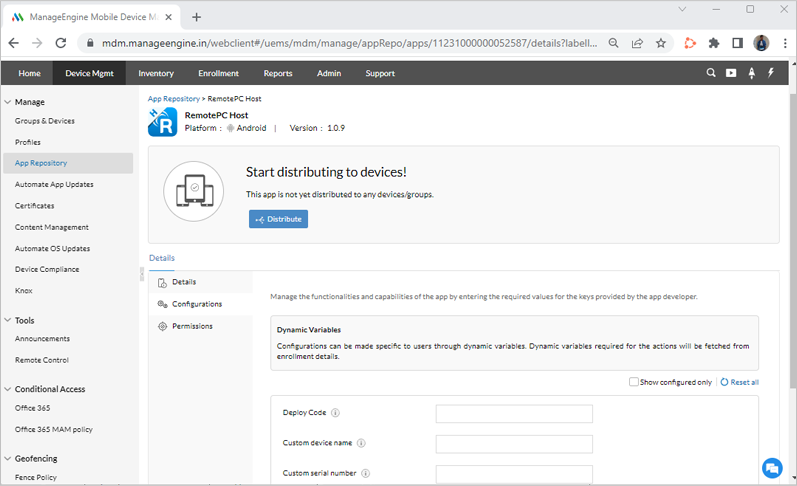Collapse the Tools section in sidebar

(8, 320)
